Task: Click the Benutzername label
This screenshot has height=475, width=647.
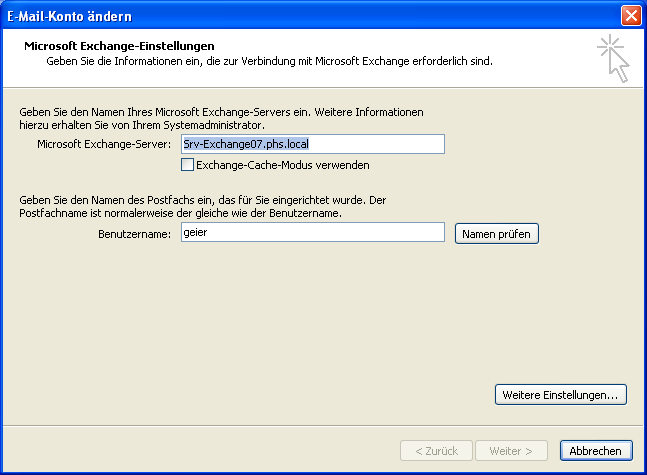Action: pyautogui.click(x=135, y=233)
